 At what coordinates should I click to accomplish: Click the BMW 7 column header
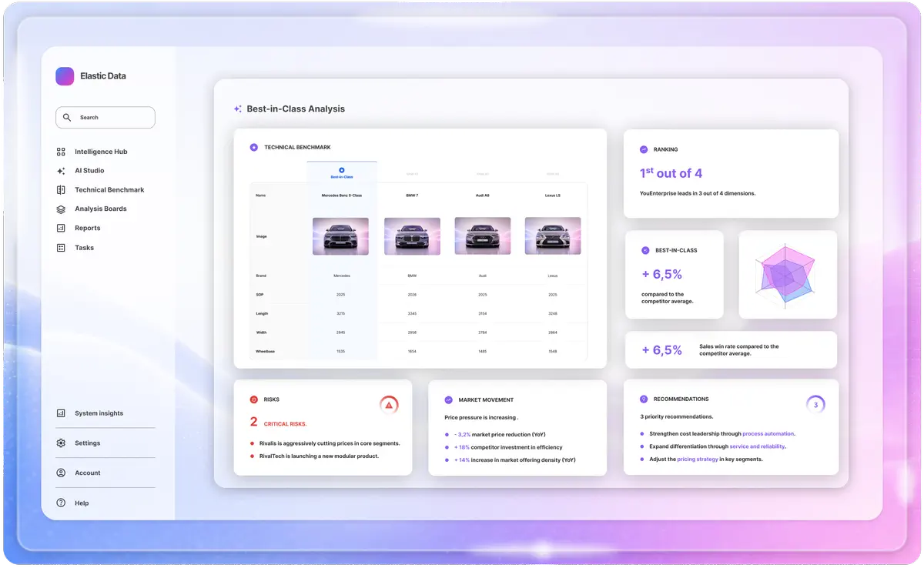tap(412, 195)
